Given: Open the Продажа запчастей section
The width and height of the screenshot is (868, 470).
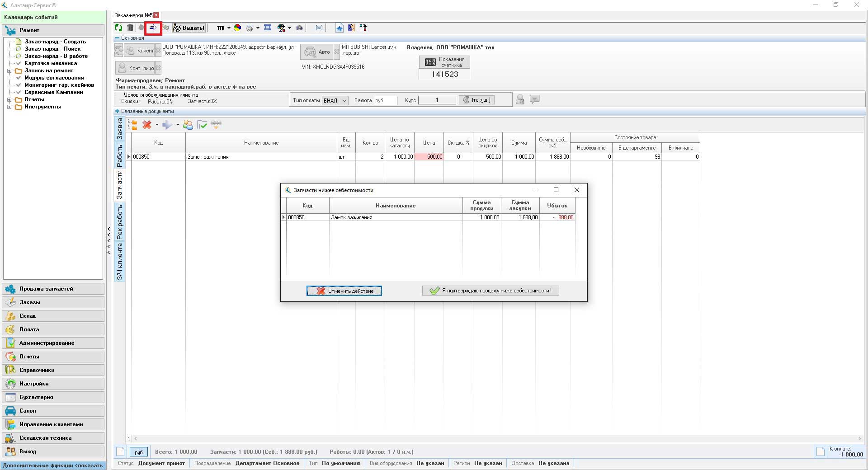Looking at the screenshot, I should [x=53, y=289].
